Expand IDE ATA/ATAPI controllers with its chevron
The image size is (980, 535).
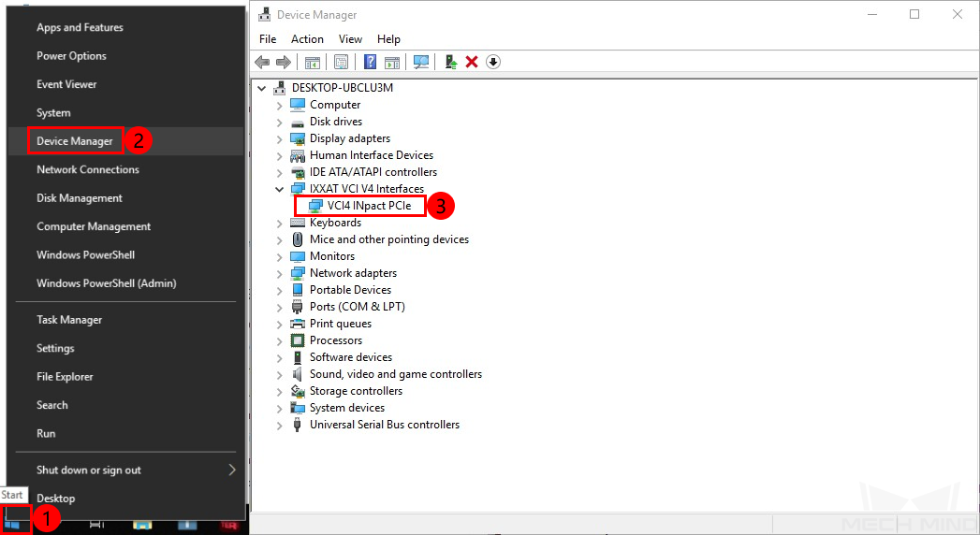click(279, 172)
